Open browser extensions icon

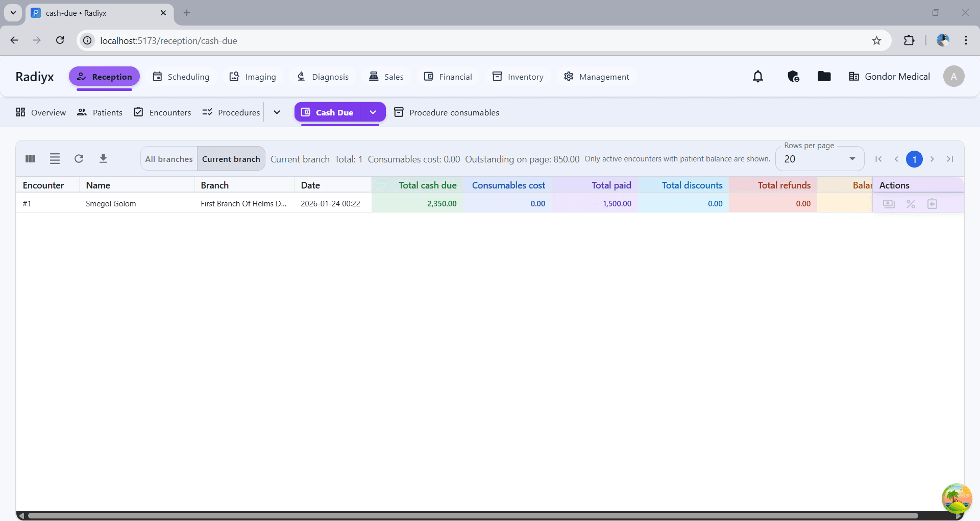[909, 40]
